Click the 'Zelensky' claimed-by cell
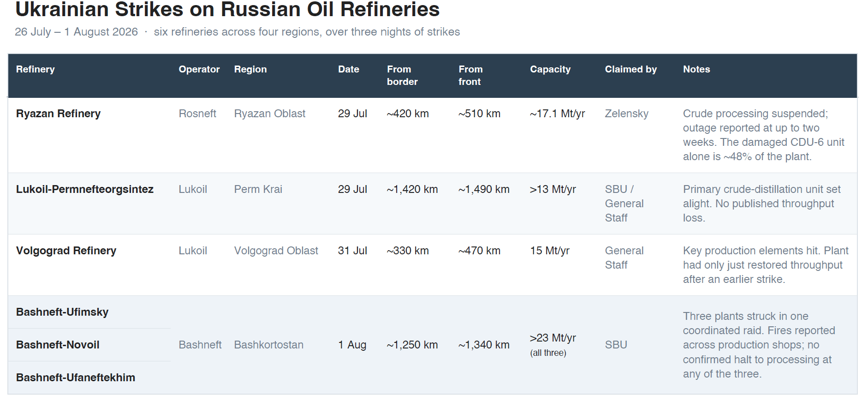This screenshot has width=868, height=408. [x=627, y=114]
